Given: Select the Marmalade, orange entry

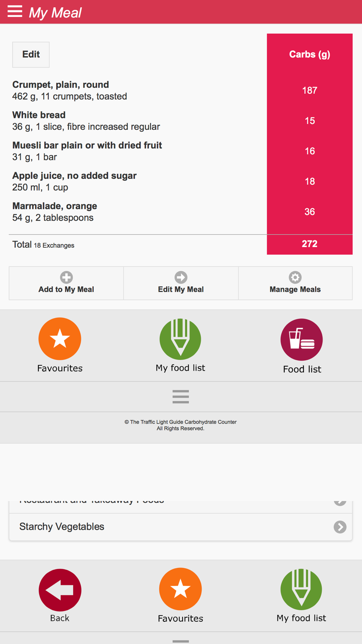Looking at the screenshot, I should (138, 212).
